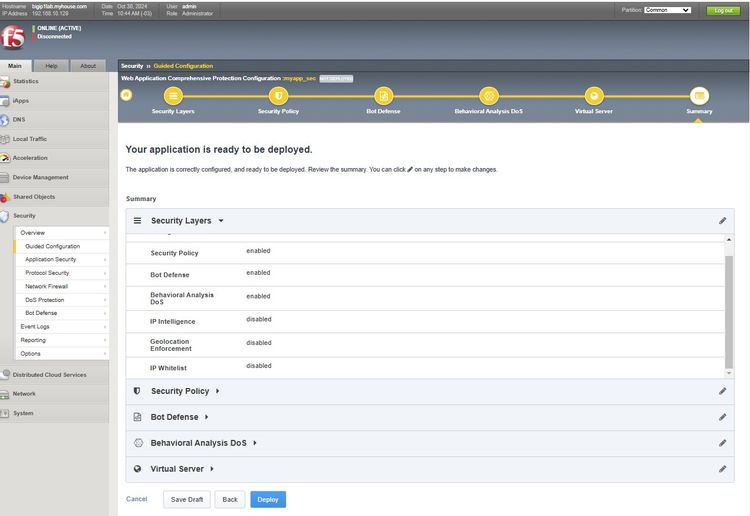Edit Bot Defense using its pencil icon
Screen dimensions: 750x516
pos(722,417)
